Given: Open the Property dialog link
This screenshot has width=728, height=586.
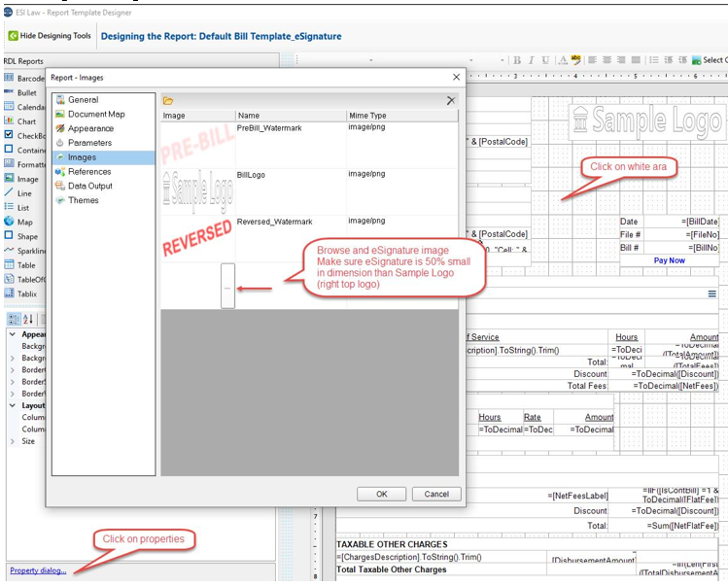Looking at the screenshot, I should coord(38,570).
